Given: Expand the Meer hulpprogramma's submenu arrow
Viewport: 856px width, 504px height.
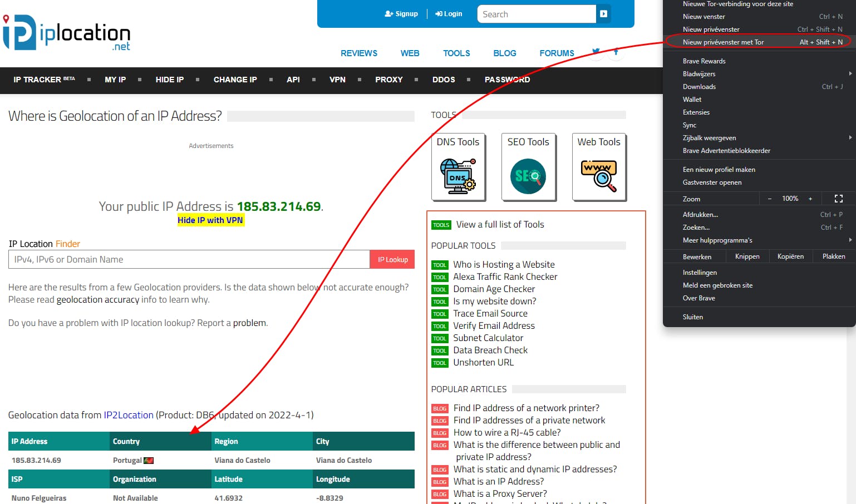Looking at the screenshot, I should (x=850, y=240).
